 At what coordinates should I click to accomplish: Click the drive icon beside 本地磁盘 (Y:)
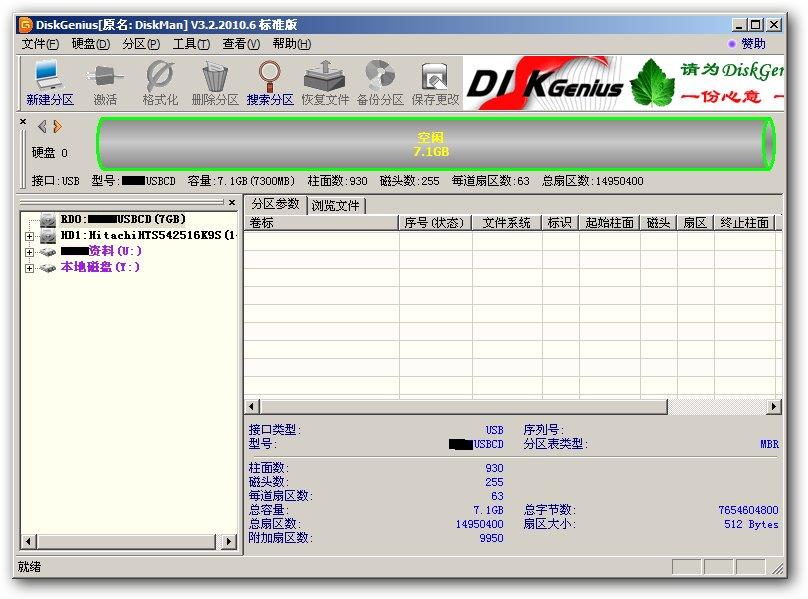[48, 268]
